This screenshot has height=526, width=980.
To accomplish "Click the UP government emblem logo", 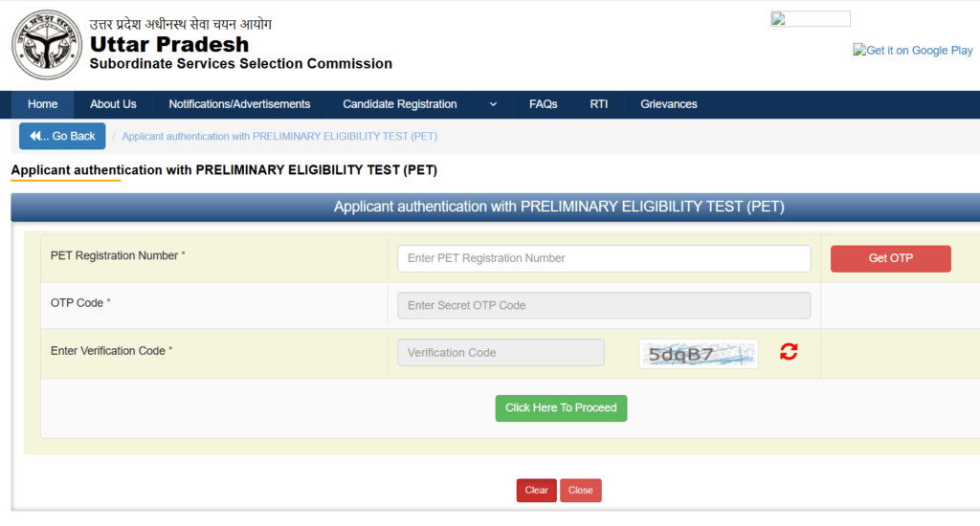I will click(x=47, y=45).
